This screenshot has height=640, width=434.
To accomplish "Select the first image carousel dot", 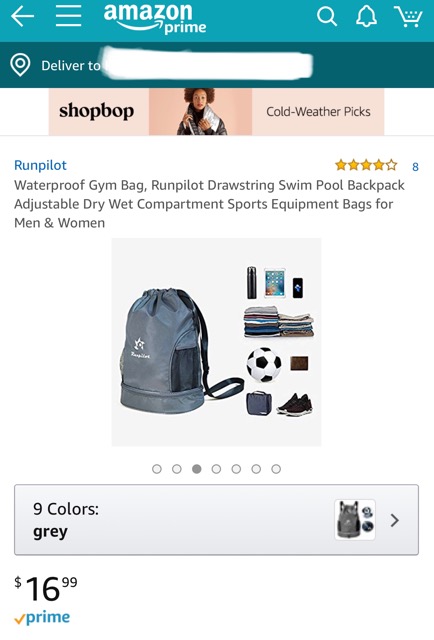I will click(157, 469).
